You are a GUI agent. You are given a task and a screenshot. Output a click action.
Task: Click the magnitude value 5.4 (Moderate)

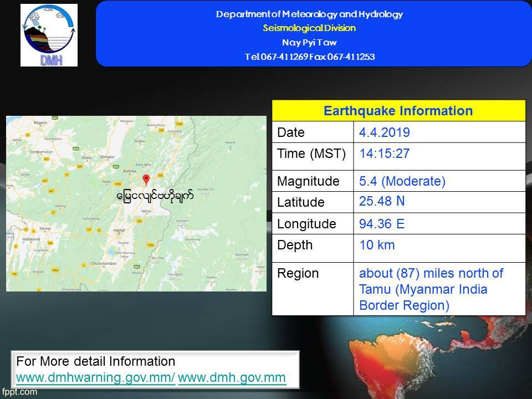pos(402,181)
